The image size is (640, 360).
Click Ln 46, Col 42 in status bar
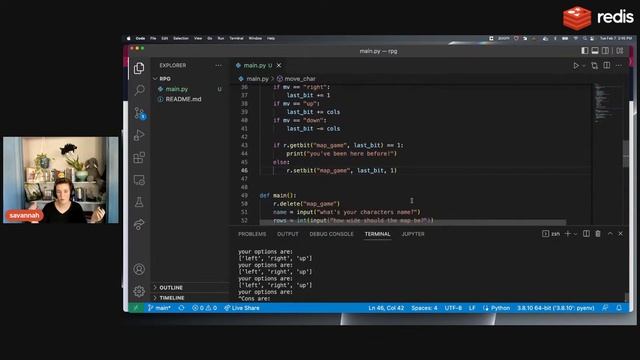click(386, 308)
